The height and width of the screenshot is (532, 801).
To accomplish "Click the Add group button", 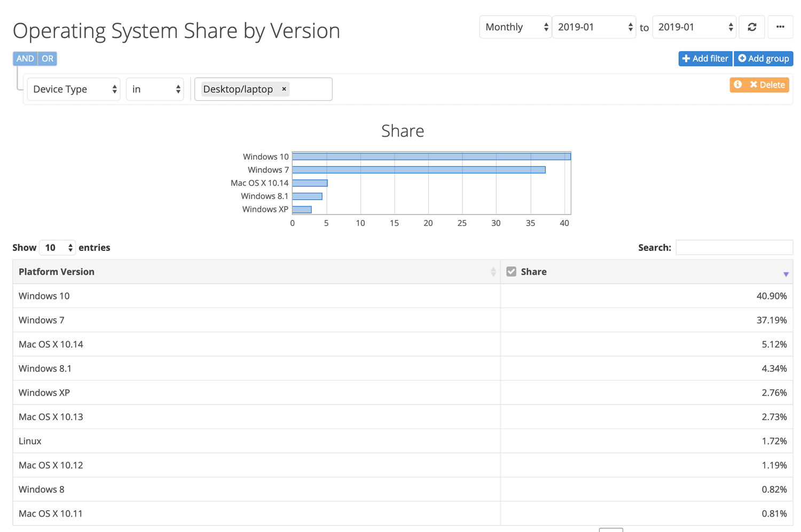I will tap(763, 59).
